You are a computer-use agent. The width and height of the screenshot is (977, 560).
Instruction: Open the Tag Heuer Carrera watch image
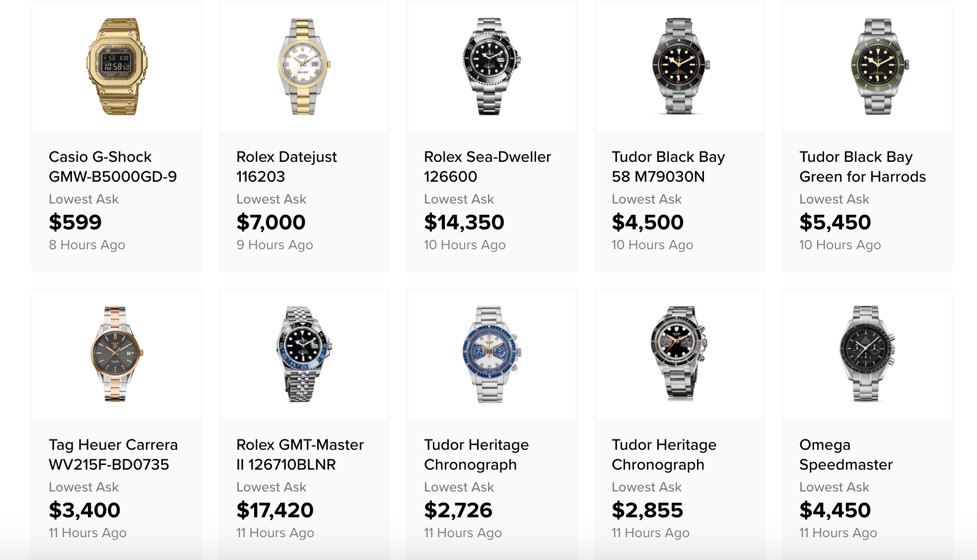tap(117, 354)
